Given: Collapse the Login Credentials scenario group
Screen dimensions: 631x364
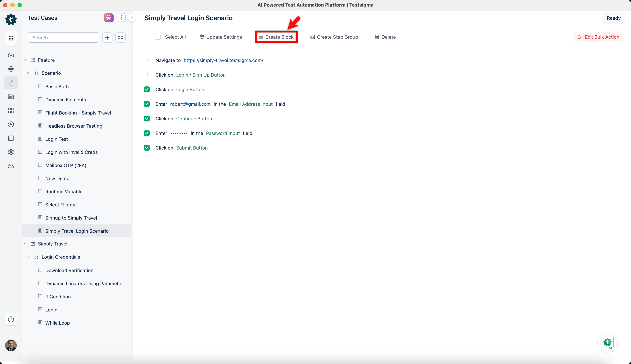Looking at the screenshot, I should click(x=29, y=257).
